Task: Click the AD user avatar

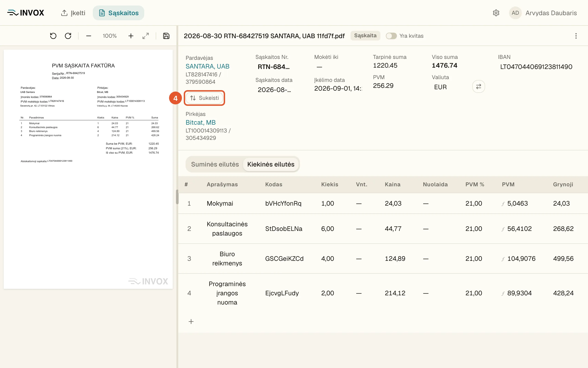Action: [515, 13]
